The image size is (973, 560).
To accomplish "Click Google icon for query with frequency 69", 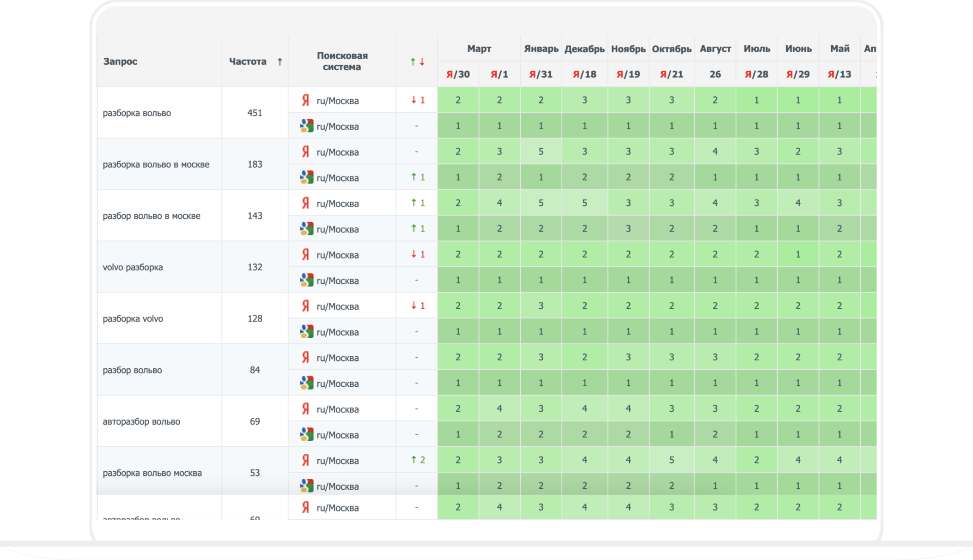I will [x=307, y=434].
